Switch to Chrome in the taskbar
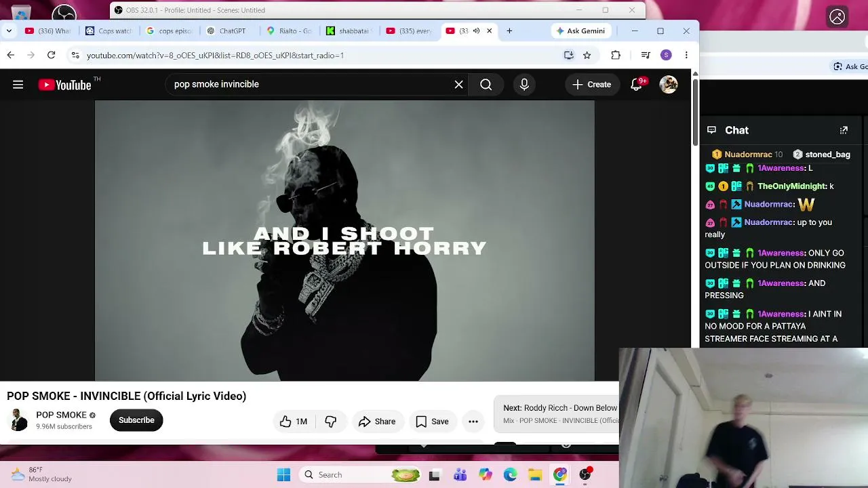 pos(560,475)
